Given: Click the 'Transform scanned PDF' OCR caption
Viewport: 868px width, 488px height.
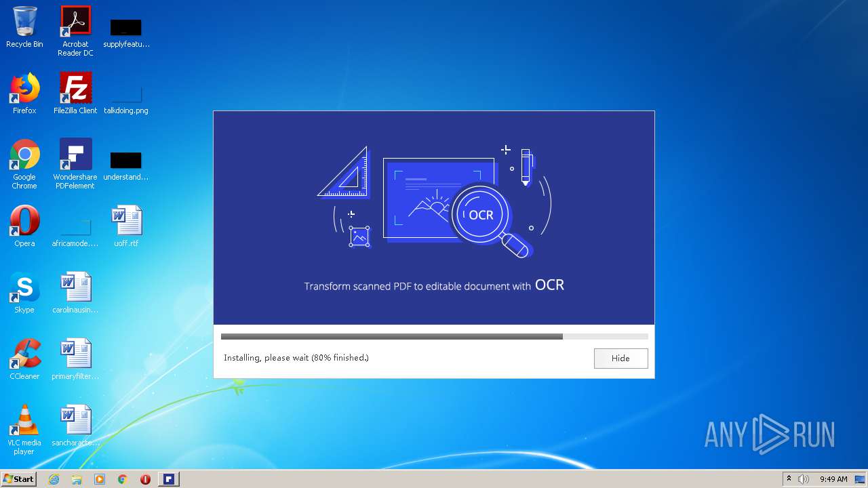Looking at the screenshot, I should (434, 285).
